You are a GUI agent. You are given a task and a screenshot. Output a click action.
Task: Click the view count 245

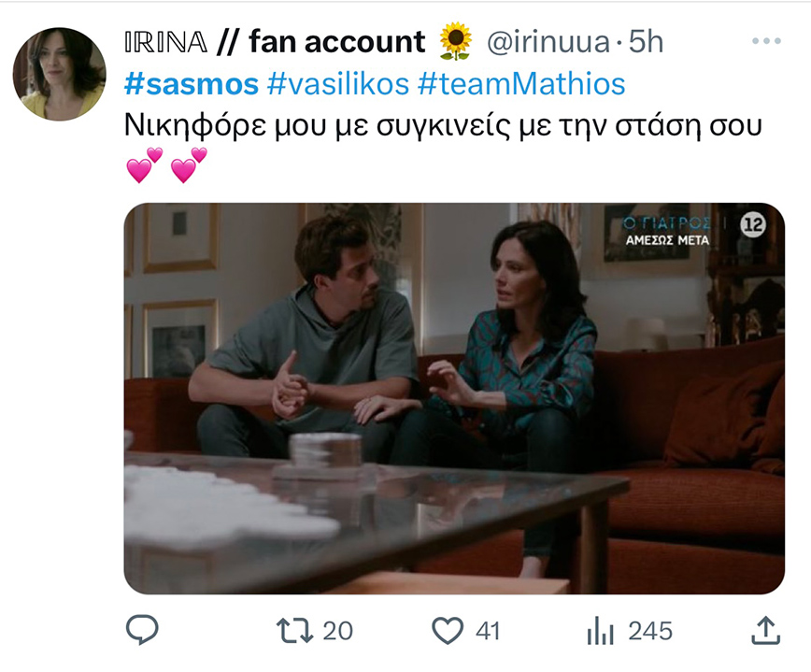coord(650,631)
